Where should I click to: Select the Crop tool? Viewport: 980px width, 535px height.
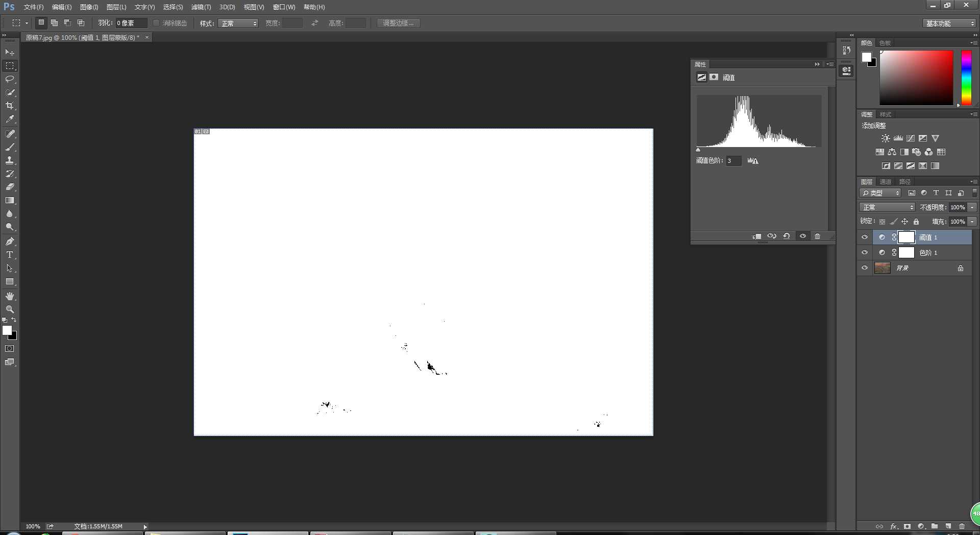point(10,106)
